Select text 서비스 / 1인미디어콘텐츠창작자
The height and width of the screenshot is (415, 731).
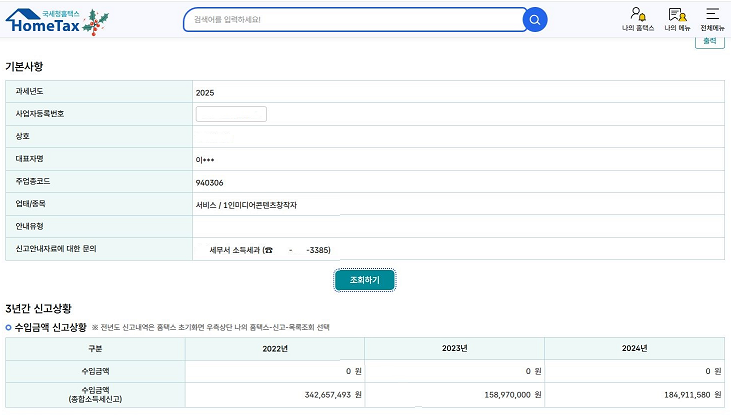[x=246, y=205]
